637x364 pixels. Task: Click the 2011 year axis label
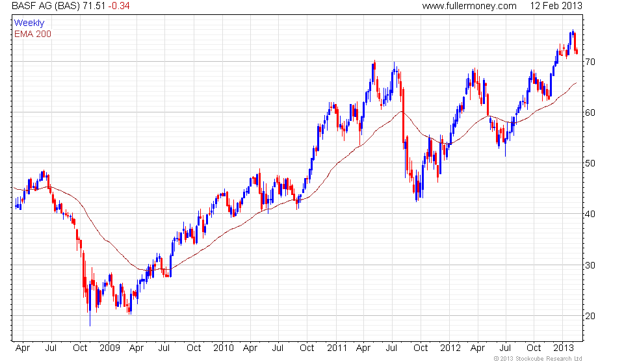(x=337, y=348)
